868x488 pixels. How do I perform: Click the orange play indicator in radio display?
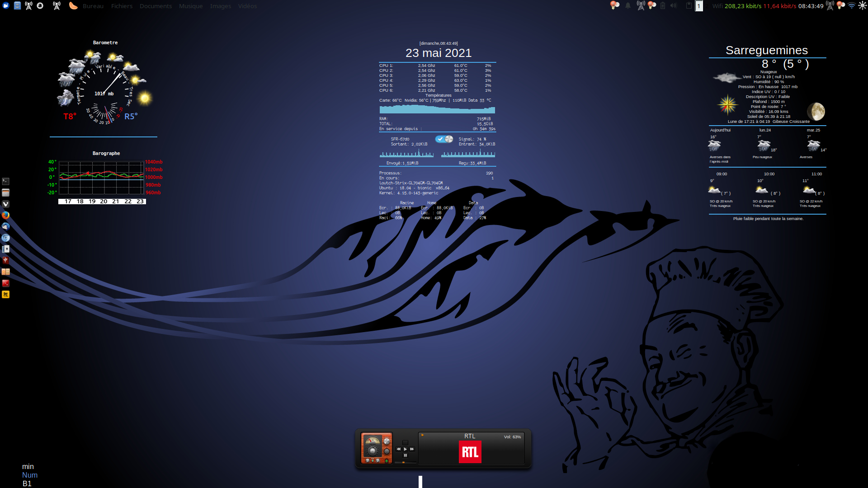(422, 435)
